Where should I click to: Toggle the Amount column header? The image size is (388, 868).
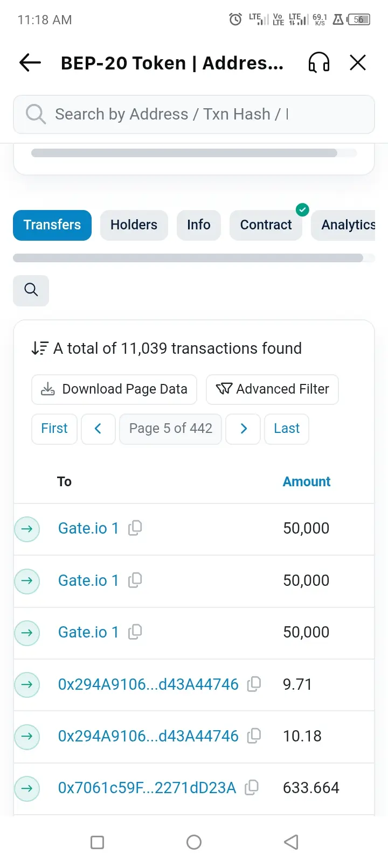pyautogui.click(x=306, y=481)
